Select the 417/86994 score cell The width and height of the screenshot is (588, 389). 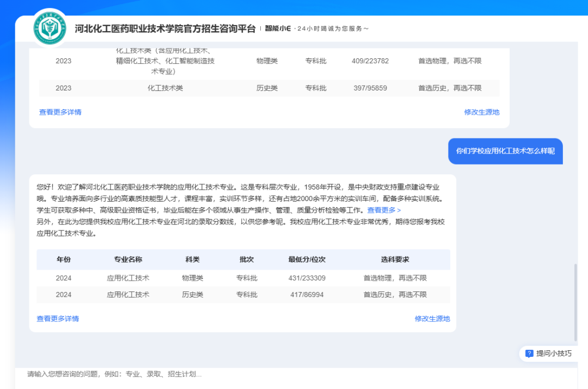[x=307, y=295]
